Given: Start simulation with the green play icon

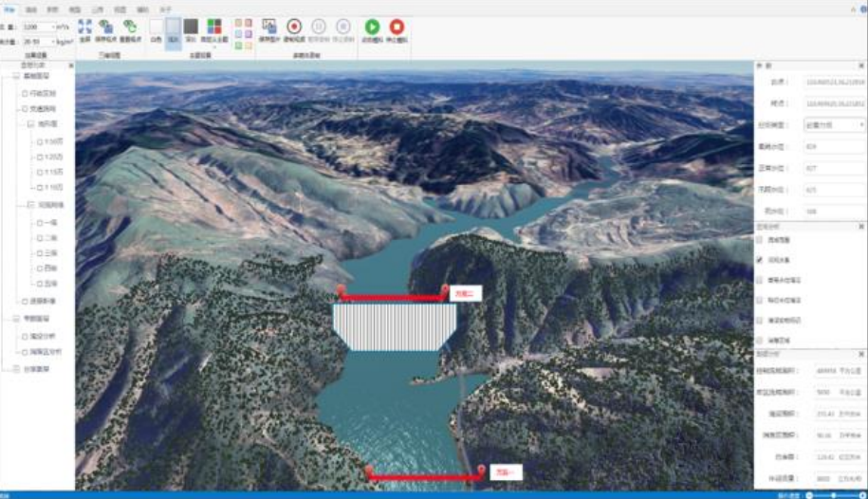Looking at the screenshot, I should coord(372,27).
